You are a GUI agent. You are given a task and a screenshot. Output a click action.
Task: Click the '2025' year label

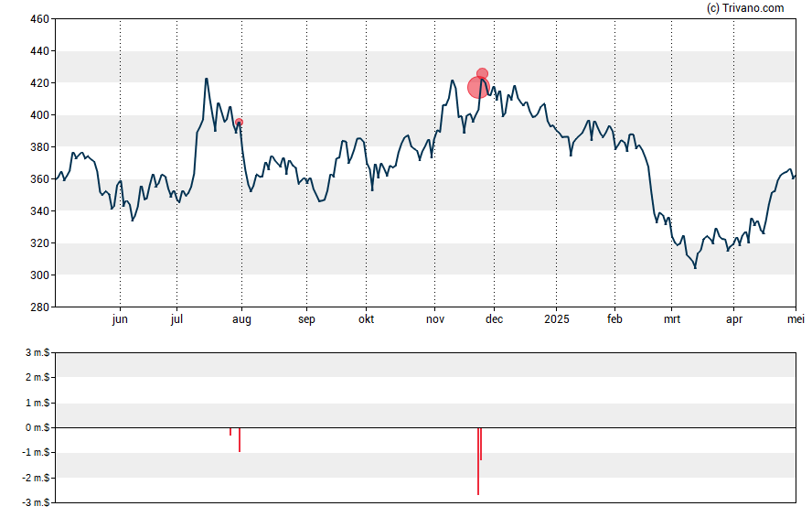point(557,318)
